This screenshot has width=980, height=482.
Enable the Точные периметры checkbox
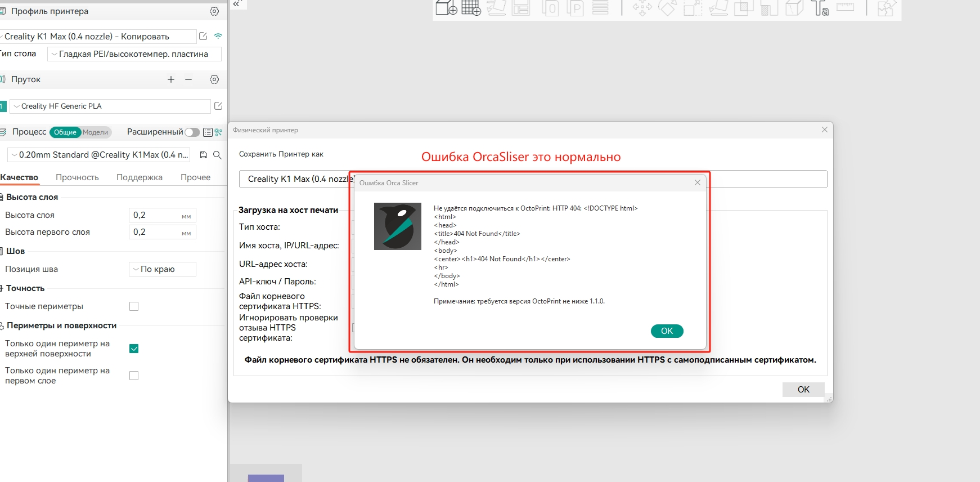pyautogui.click(x=134, y=306)
